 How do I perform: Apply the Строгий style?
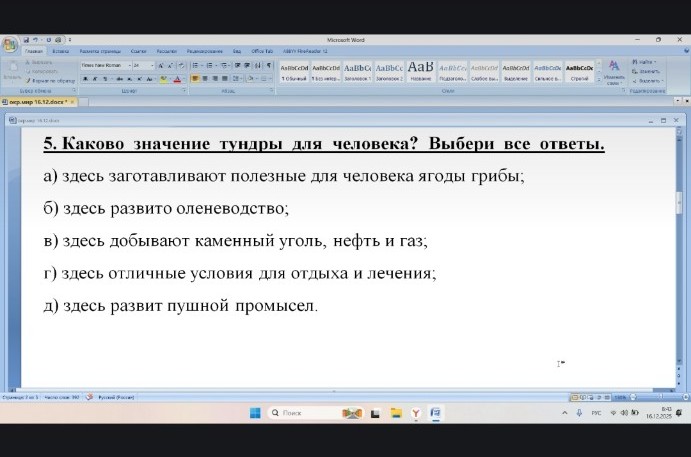[580, 72]
